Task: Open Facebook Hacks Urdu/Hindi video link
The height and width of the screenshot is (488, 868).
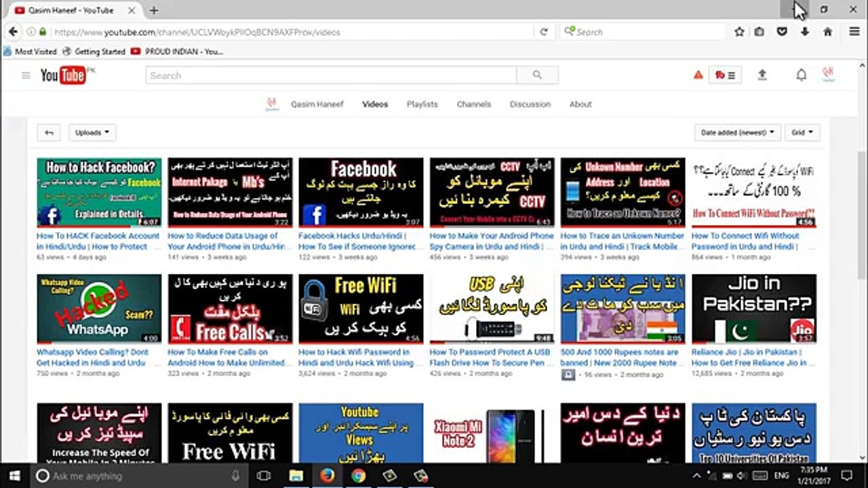Action: coord(360,241)
